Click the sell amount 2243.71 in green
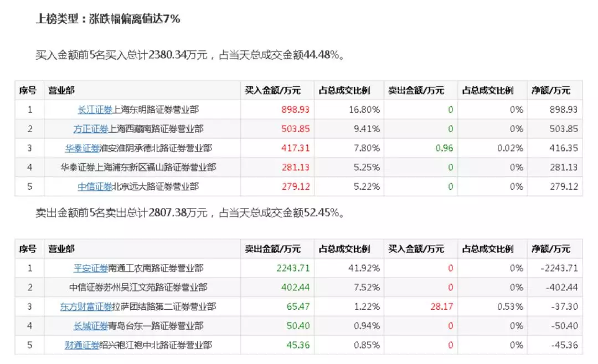The width and height of the screenshot is (598, 364). [x=293, y=268]
